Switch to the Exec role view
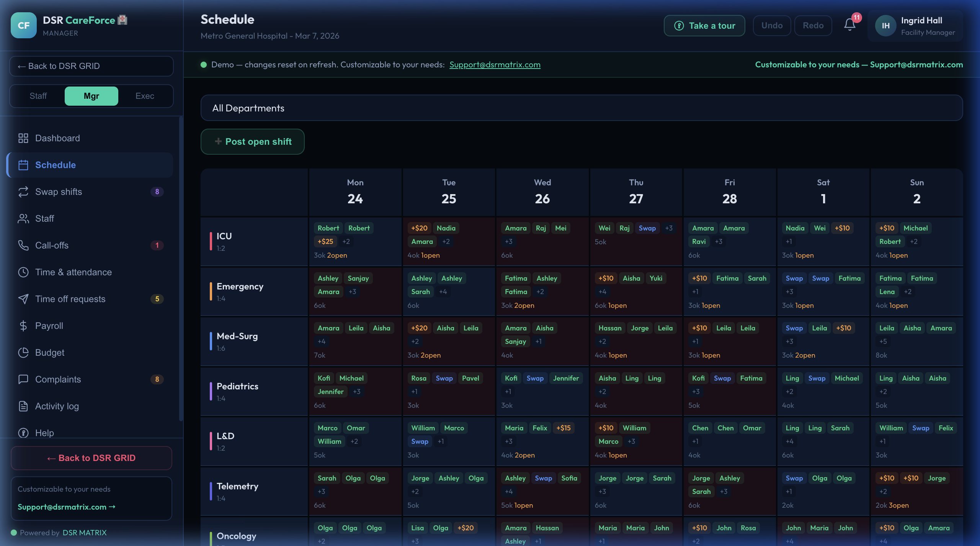 (145, 96)
